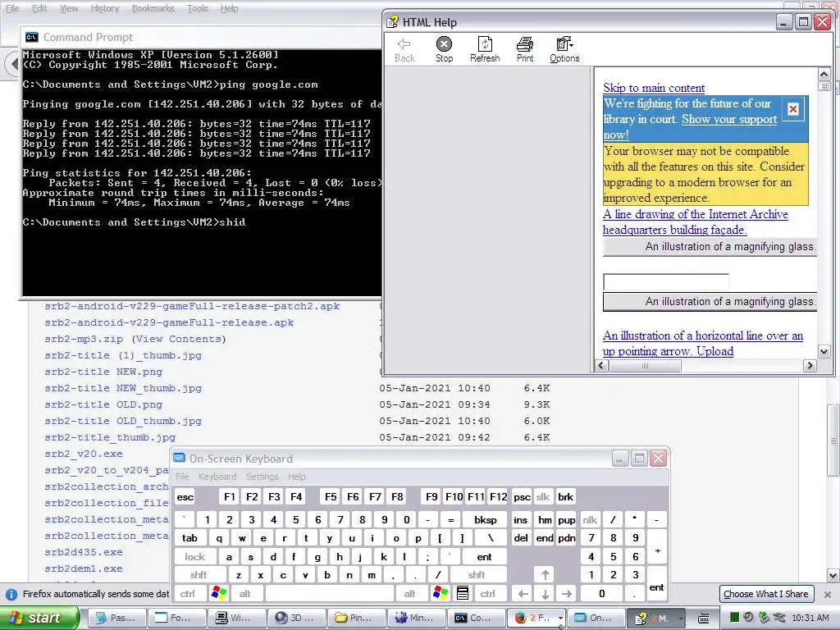Click the left arrow key on On-Screen Keyboard

tap(523, 594)
